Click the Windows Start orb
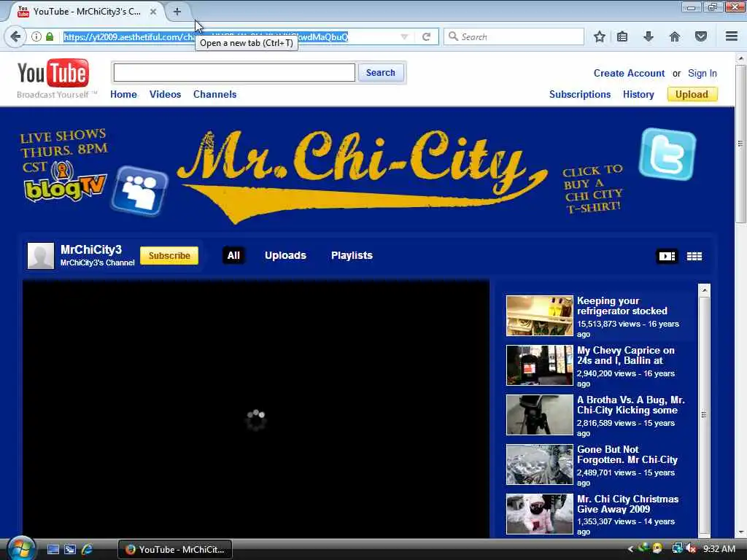This screenshot has height=560, width=747. [x=20, y=548]
